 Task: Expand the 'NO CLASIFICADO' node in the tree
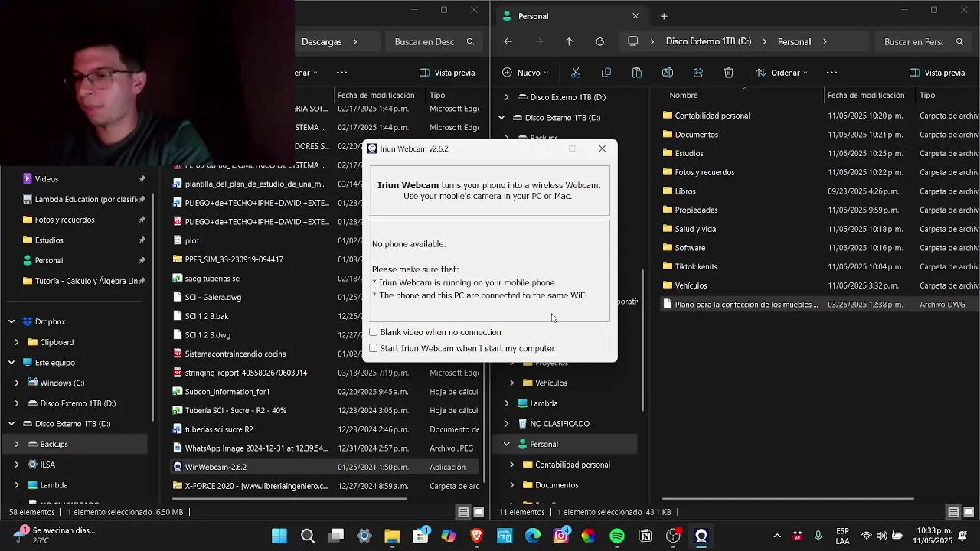click(x=507, y=424)
